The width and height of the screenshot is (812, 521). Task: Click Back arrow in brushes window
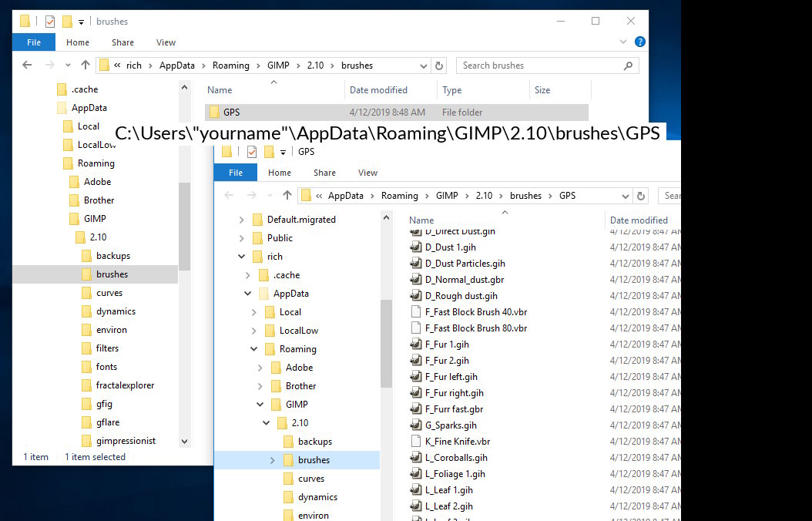27,66
